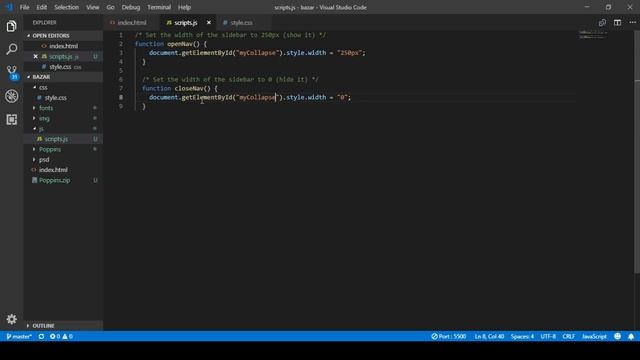Change the CRLF end-of-line sequence

[568, 336]
